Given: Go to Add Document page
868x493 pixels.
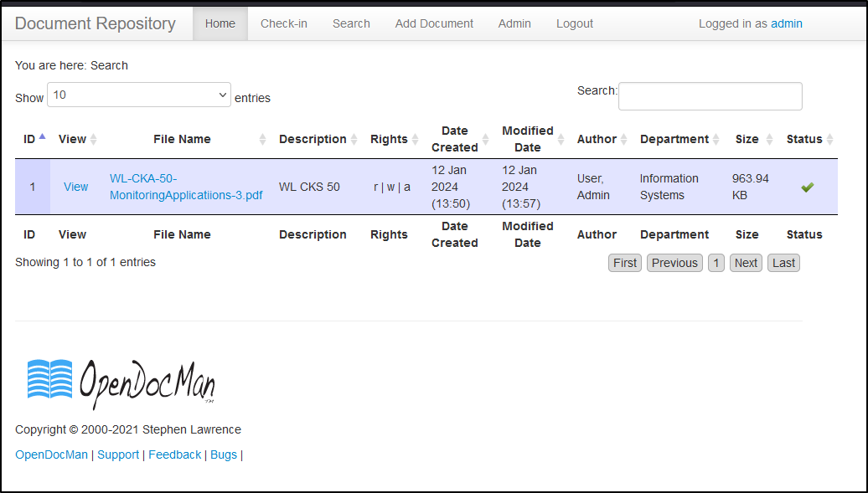Looking at the screenshot, I should point(434,23).
